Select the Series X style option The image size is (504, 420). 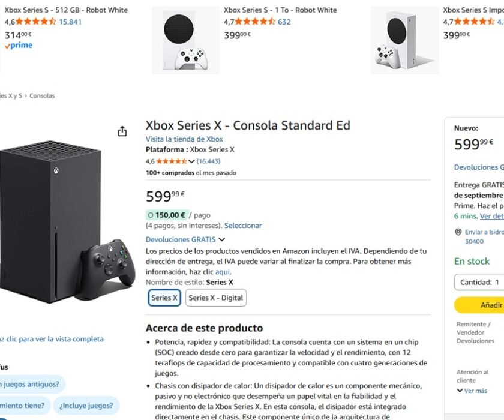coord(164,298)
